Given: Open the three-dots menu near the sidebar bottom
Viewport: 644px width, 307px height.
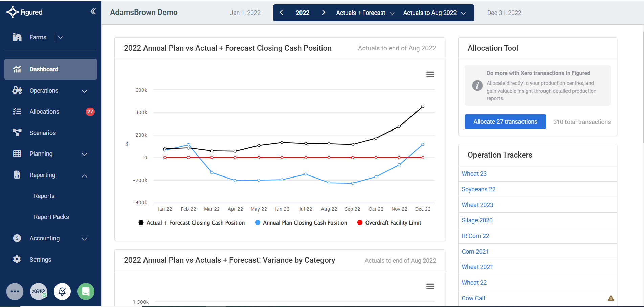Looking at the screenshot, I should (15, 291).
